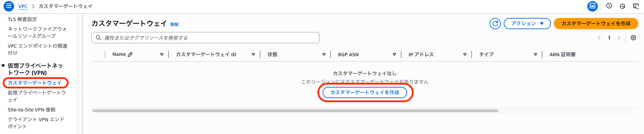Image resolution: width=644 pixels, height=134 pixels.
Task: Click the hexagon settings icon in header
Action: 622,6
